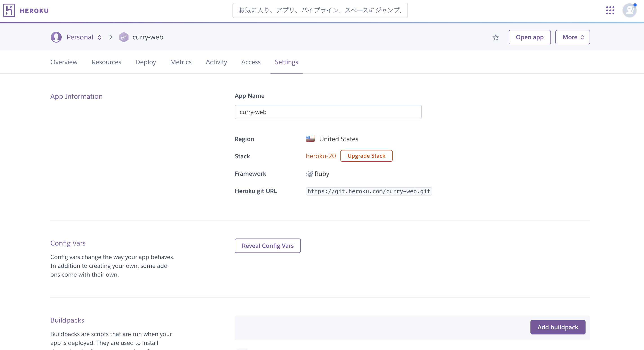Viewport: 644px width, 350px height.
Task: Click the star/favorite icon for app
Action: (x=496, y=37)
